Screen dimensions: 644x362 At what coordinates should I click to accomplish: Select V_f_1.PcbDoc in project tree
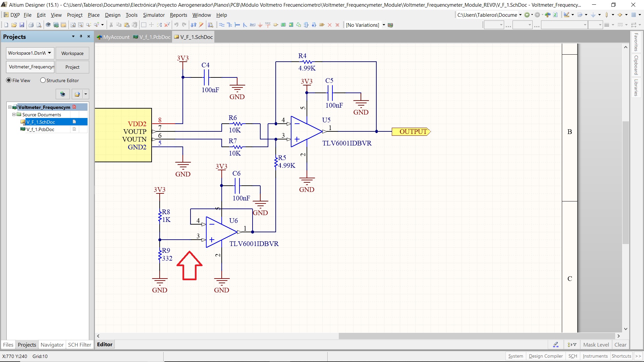click(x=40, y=129)
